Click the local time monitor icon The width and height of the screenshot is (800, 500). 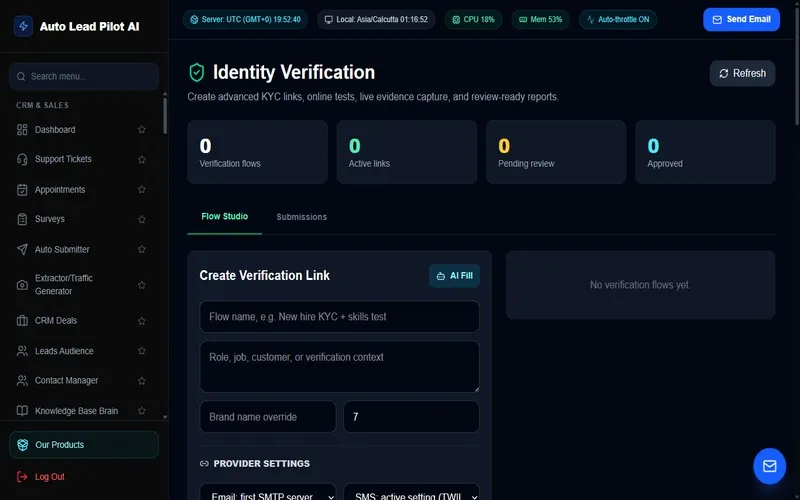[x=329, y=19]
